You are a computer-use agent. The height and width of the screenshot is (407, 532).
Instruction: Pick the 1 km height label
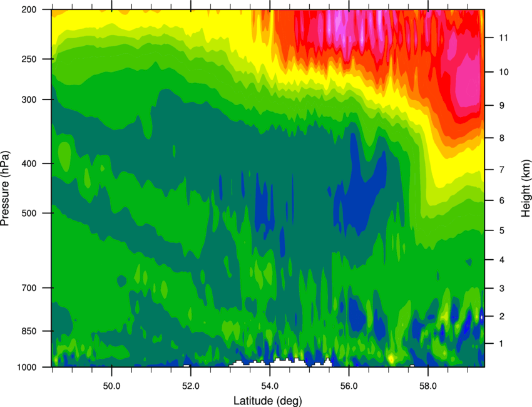pos(502,344)
